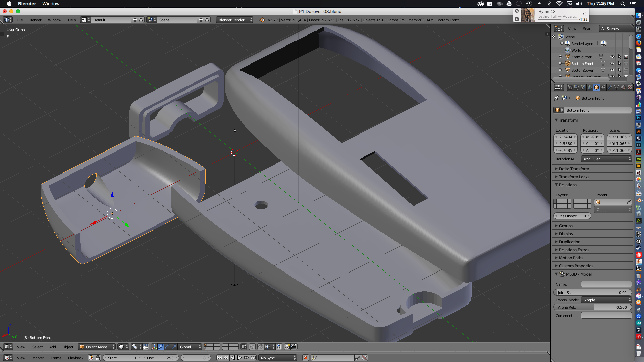Screen dimensions: 644x362
Task: Toggle lock camera and layers button
Action: tap(244, 347)
